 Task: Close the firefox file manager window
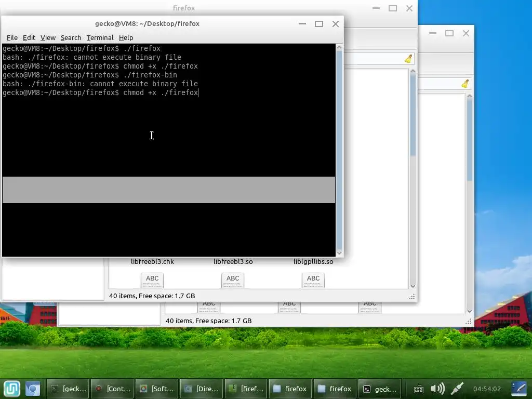(x=409, y=8)
